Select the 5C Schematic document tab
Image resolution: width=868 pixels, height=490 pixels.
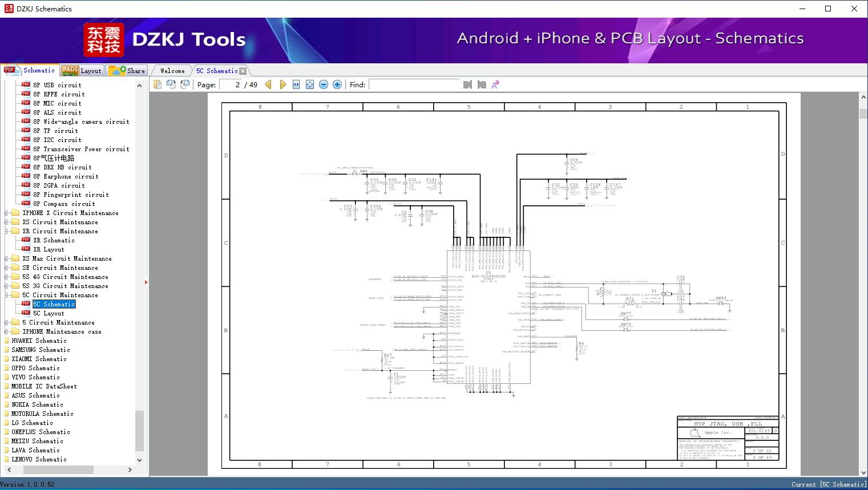pyautogui.click(x=217, y=71)
